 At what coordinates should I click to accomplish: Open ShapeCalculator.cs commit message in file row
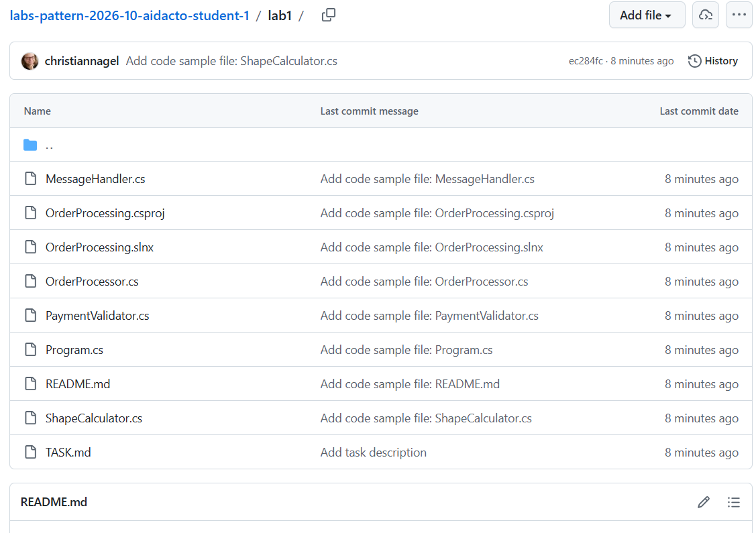426,418
